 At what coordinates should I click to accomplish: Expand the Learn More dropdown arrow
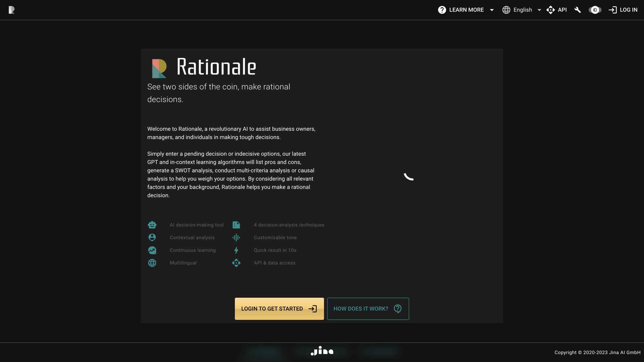(492, 10)
